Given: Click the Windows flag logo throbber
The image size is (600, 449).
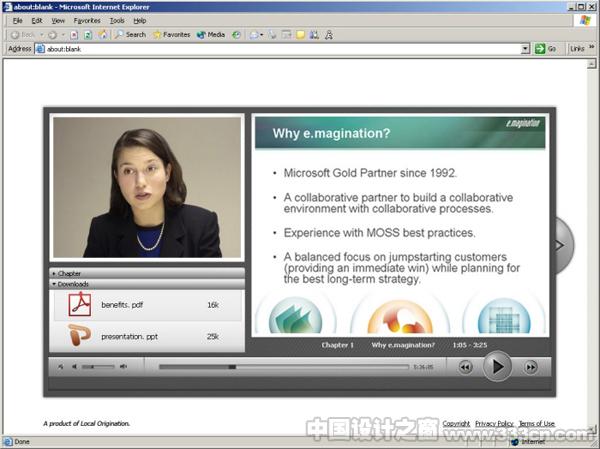Looking at the screenshot, I should [585, 20].
